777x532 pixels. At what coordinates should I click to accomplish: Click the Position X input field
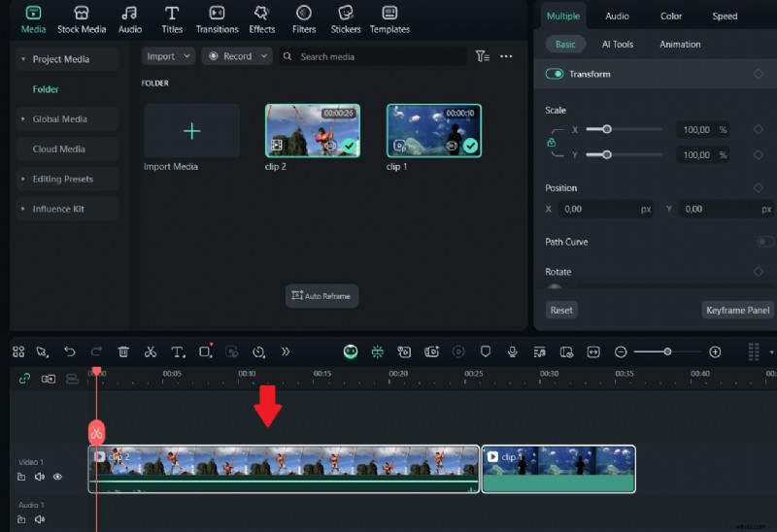pyautogui.click(x=605, y=209)
